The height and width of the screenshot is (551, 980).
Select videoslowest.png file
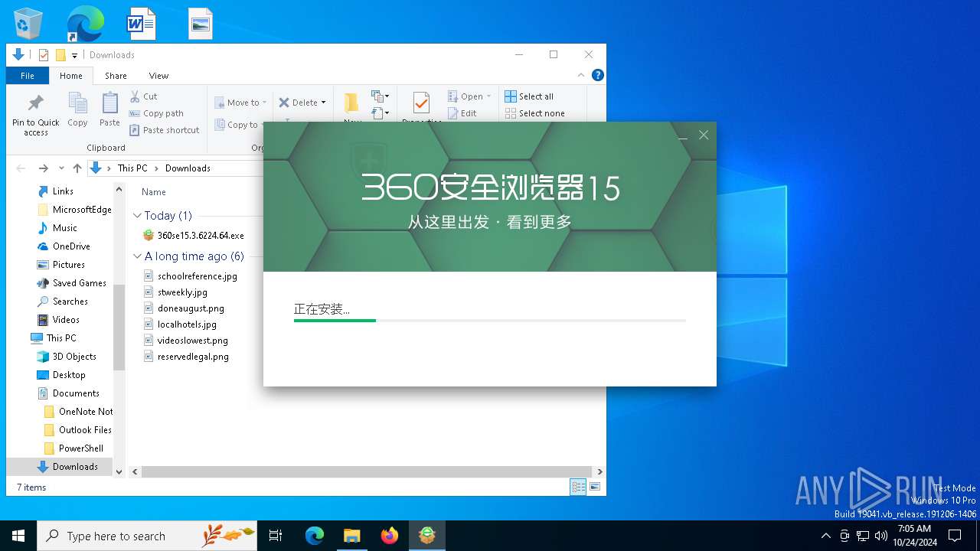point(186,341)
